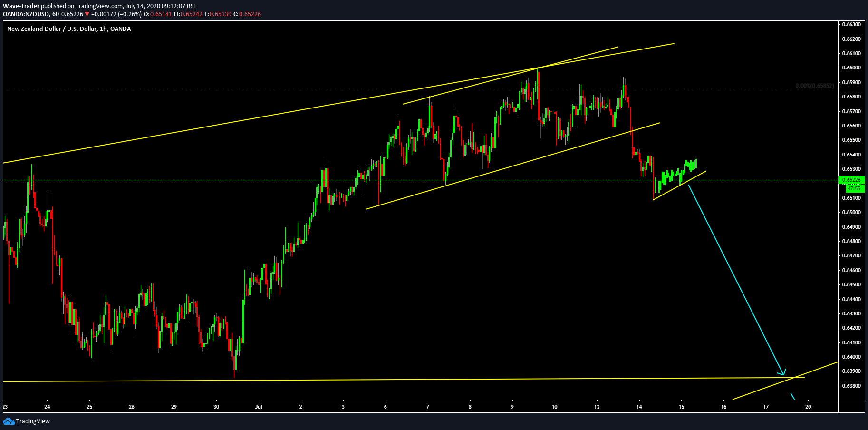Click price axis label 0.64500
Image resolution: width=868 pixels, height=430 pixels.
(851, 284)
